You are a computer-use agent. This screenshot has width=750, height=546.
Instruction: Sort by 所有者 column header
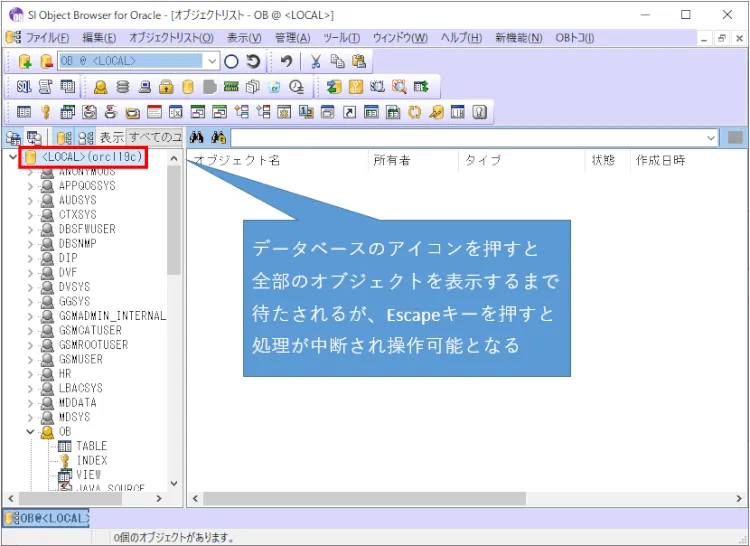tap(413, 160)
